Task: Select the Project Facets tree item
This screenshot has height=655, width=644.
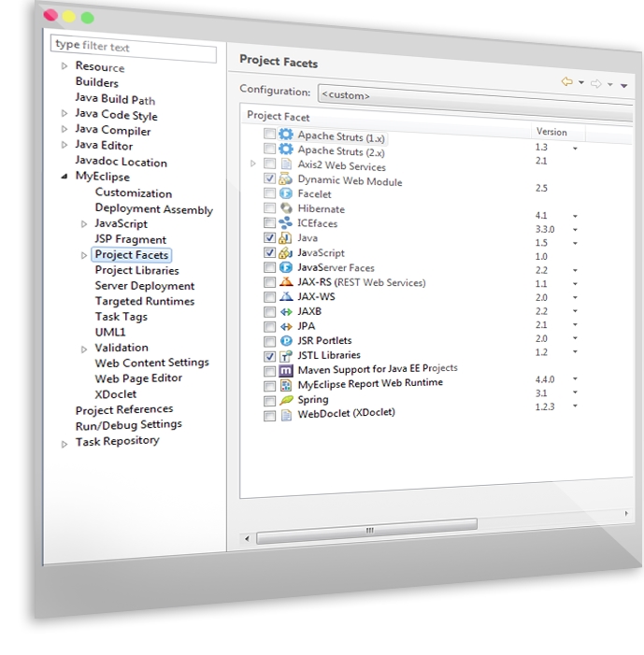Action: [131, 254]
